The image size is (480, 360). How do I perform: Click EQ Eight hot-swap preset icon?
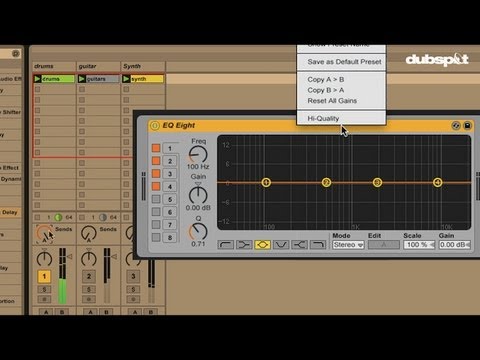pyautogui.click(x=456, y=125)
